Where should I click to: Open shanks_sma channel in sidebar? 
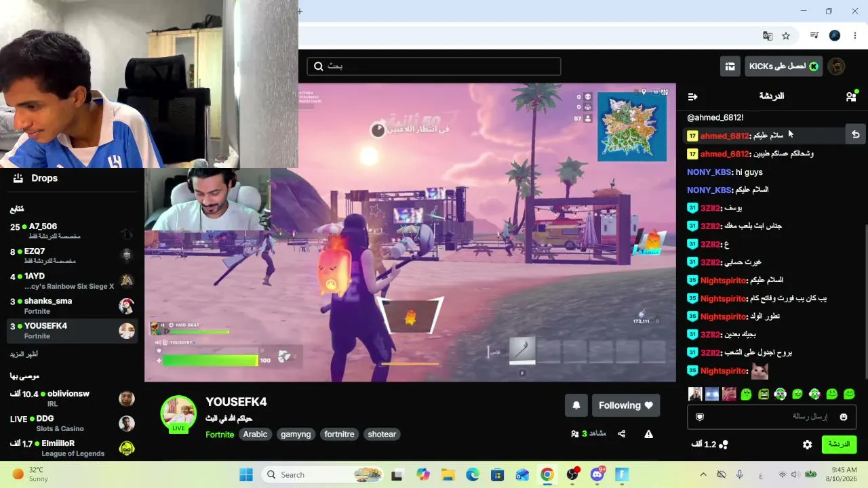73,306
